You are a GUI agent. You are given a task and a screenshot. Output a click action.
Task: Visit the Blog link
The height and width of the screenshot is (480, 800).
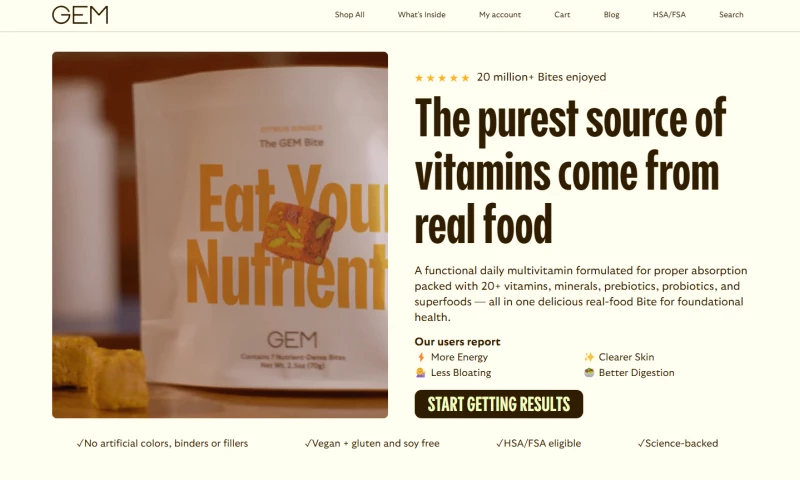click(x=611, y=15)
